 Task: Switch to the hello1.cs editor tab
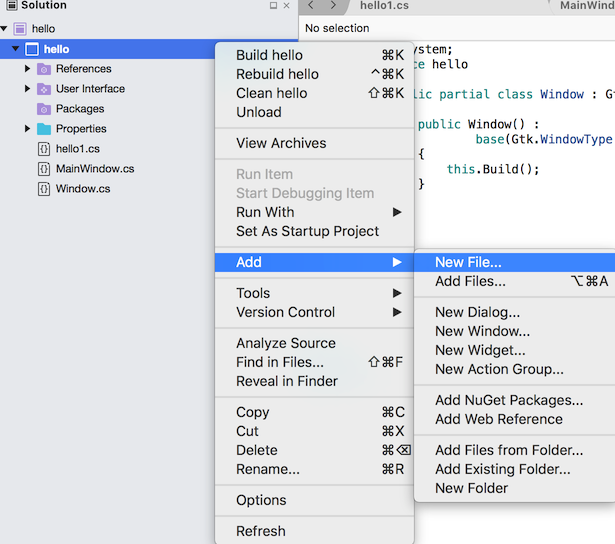[384, 6]
